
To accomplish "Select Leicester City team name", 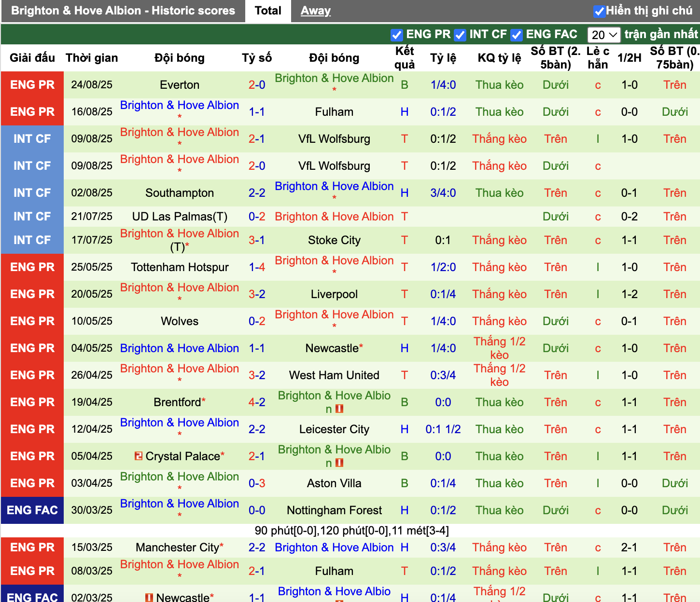I will pos(334,429).
